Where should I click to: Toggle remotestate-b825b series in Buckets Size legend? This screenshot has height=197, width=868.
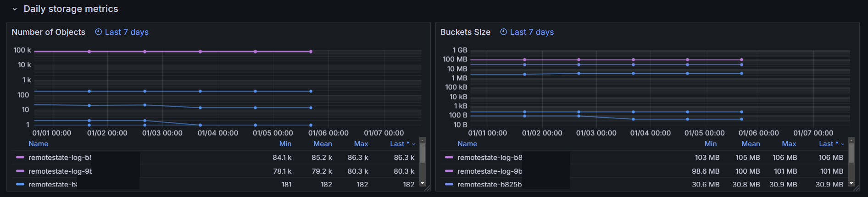click(489, 185)
